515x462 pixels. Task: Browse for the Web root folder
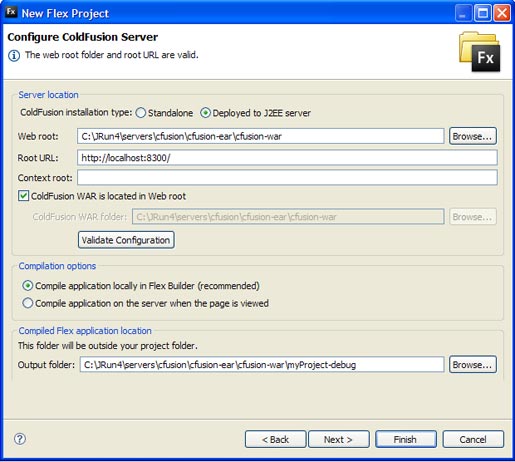pos(472,136)
